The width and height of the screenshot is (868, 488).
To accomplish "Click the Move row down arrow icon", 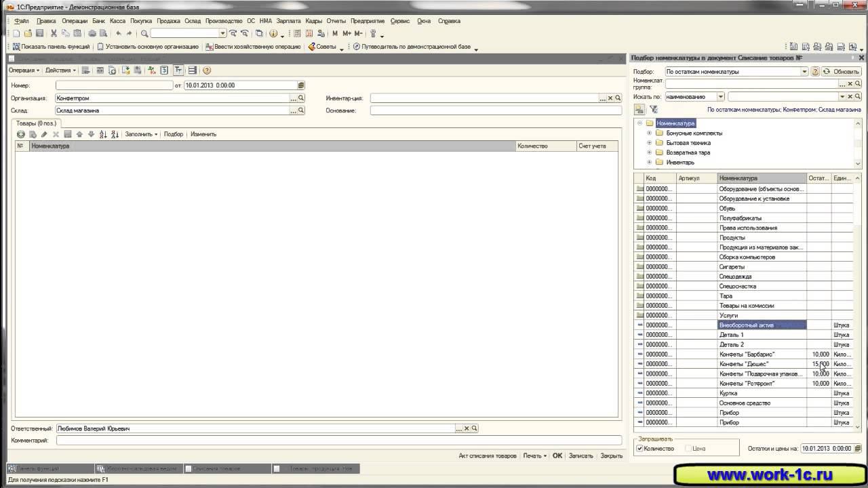I will coord(91,134).
